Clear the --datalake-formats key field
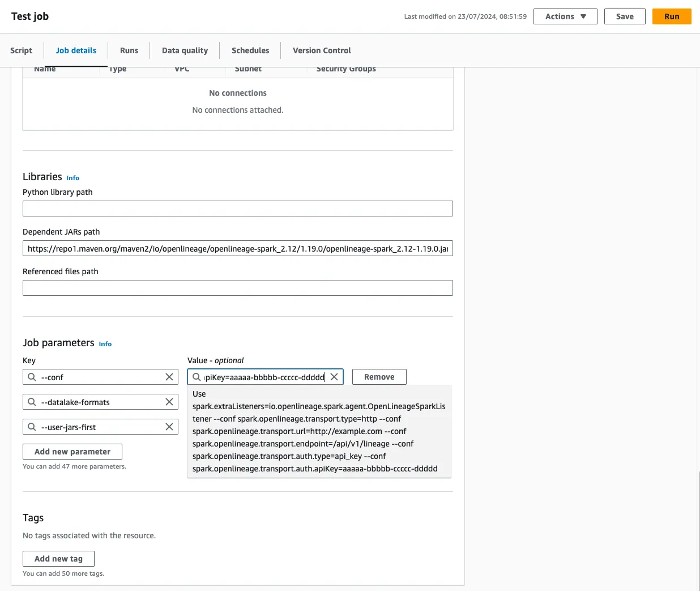Screen dimensions: 700x591 169,402
